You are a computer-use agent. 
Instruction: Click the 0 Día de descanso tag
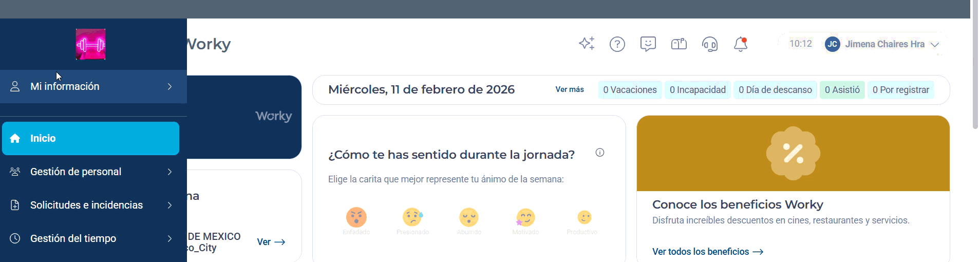pyautogui.click(x=775, y=90)
